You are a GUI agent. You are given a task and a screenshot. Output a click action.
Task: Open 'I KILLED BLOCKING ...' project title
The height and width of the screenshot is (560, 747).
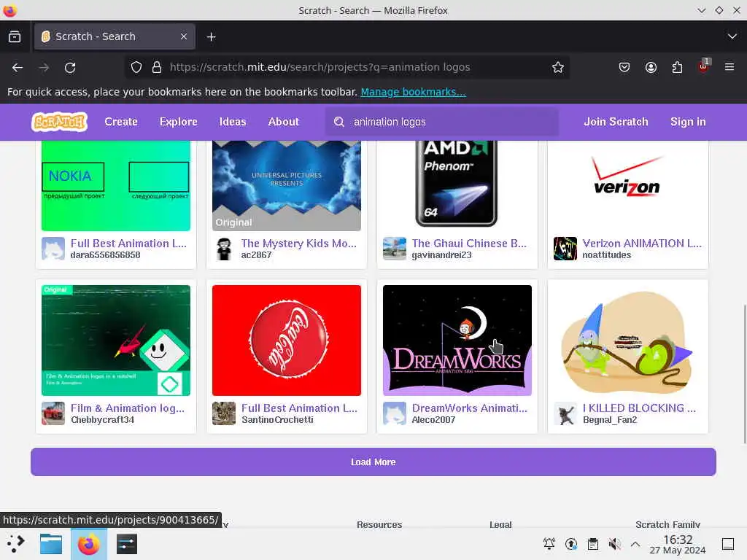coord(639,408)
